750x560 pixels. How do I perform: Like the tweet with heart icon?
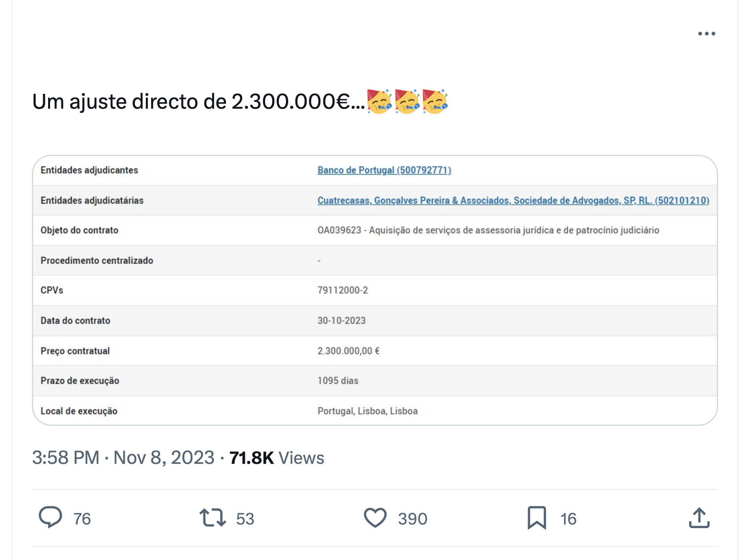pos(375,518)
